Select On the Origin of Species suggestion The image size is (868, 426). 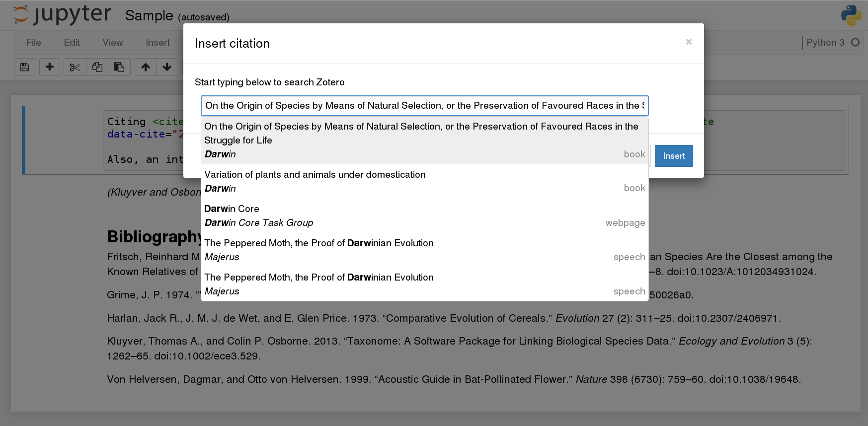(x=425, y=141)
